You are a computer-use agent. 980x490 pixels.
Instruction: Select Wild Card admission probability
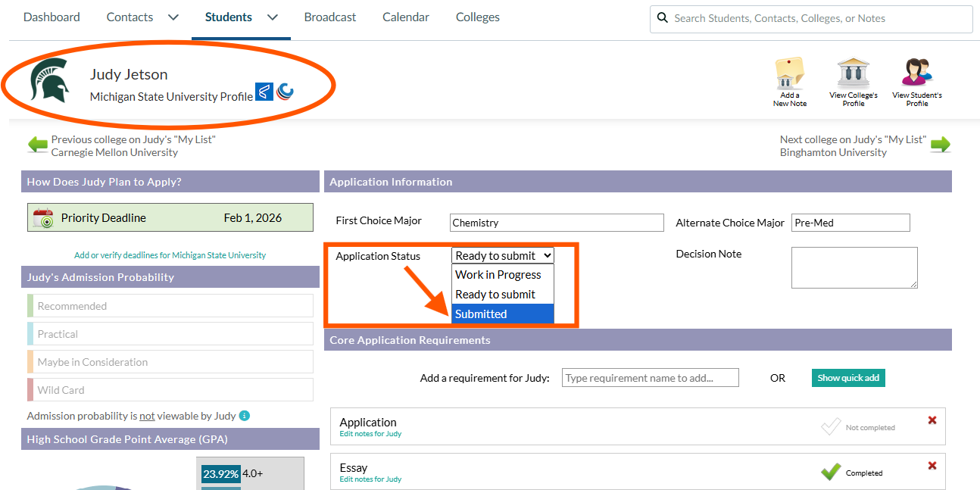click(170, 390)
